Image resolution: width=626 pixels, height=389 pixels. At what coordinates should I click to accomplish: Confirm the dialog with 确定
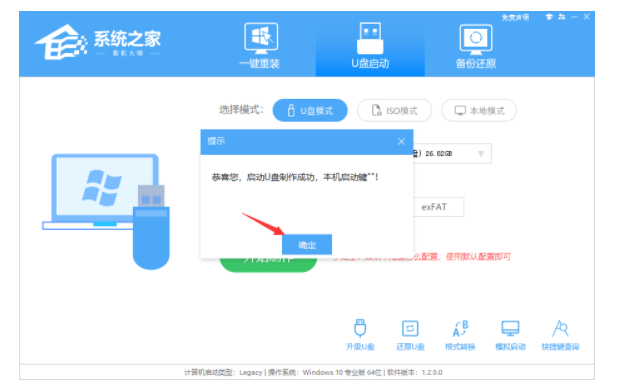307,244
